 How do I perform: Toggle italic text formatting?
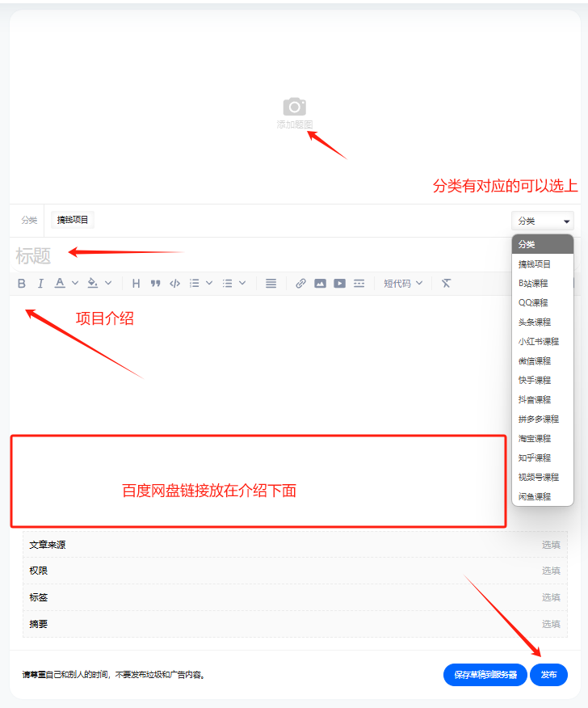click(x=40, y=284)
